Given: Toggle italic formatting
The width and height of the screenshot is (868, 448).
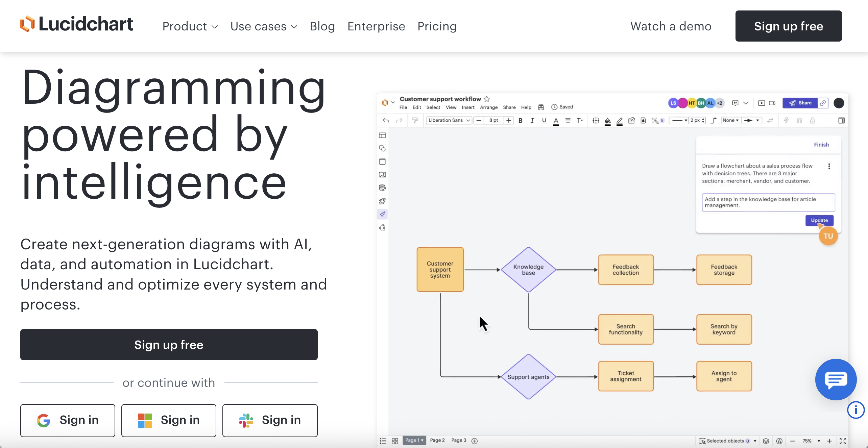Looking at the screenshot, I should (x=532, y=121).
